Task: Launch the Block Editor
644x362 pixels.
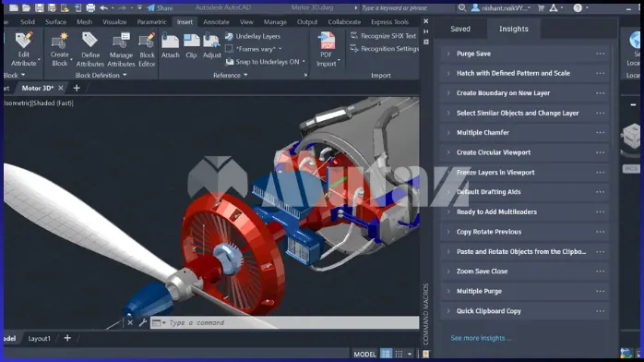Action: 147,49
